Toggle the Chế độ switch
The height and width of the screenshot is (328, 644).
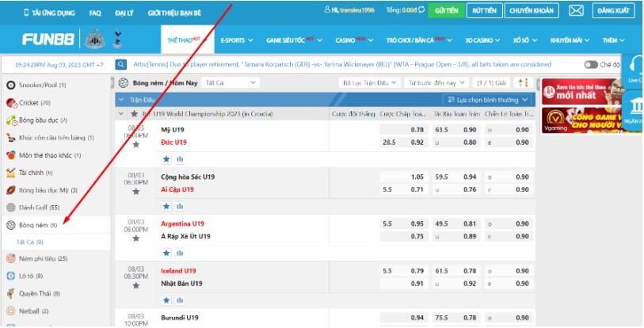click(x=591, y=64)
